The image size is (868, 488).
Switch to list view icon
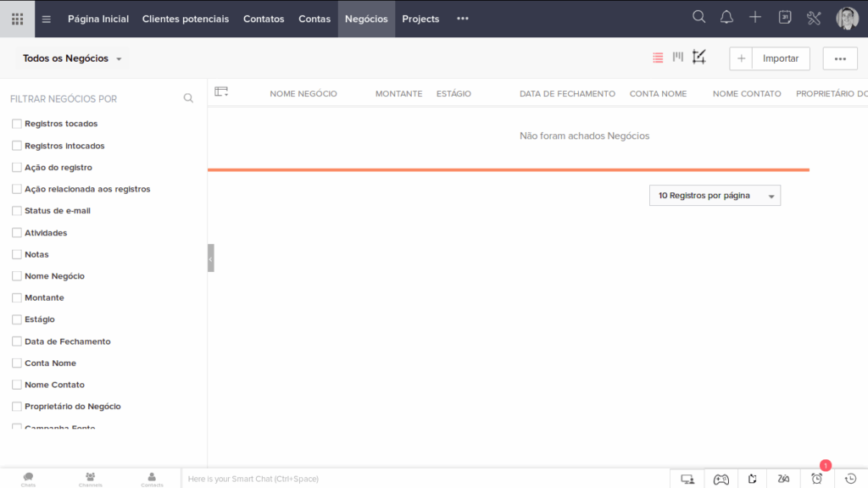click(658, 58)
